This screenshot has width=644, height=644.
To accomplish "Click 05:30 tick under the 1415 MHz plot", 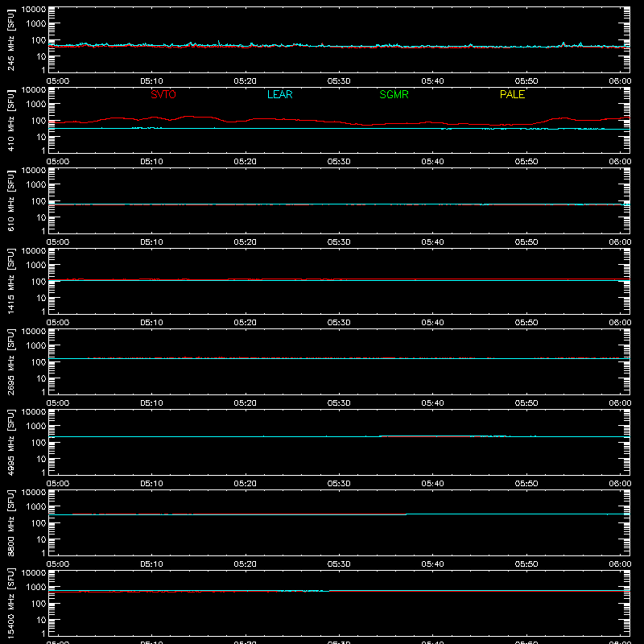I will [x=339, y=323].
